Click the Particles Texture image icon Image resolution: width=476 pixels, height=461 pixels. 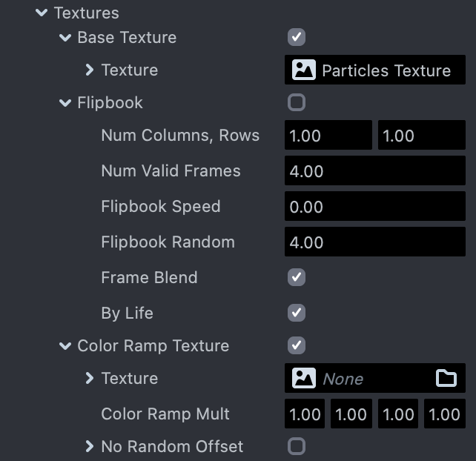[x=304, y=70]
